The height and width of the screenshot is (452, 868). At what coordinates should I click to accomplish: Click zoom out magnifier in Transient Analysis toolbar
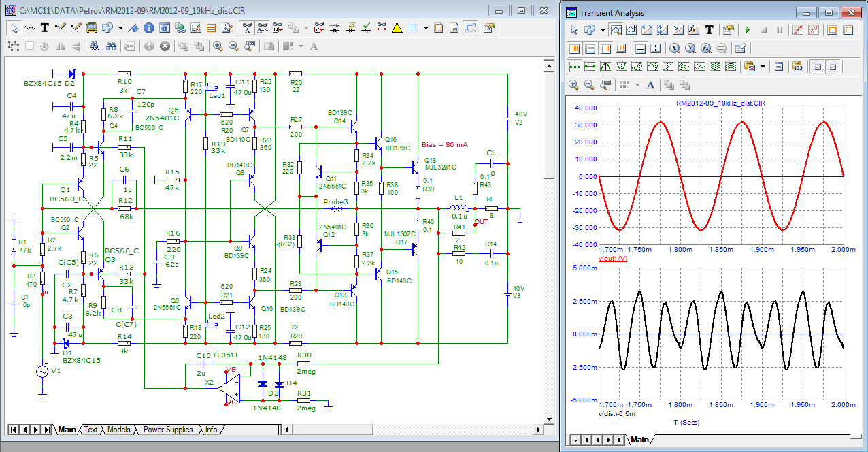(x=589, y=85)
